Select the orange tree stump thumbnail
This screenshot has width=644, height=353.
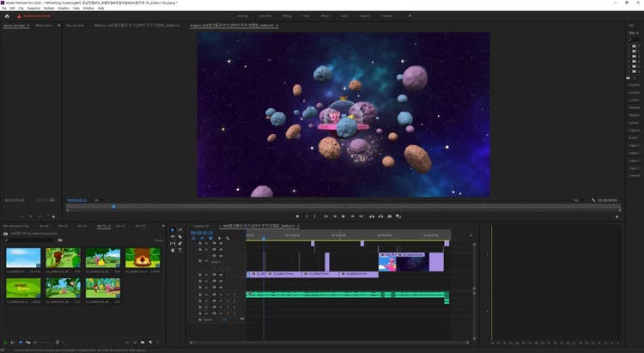pos(143,258)
